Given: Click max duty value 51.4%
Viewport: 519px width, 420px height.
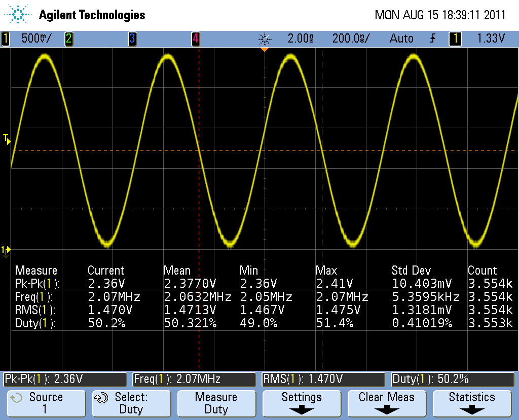Looking at the screenshot, I should click(x=335, y=323).
